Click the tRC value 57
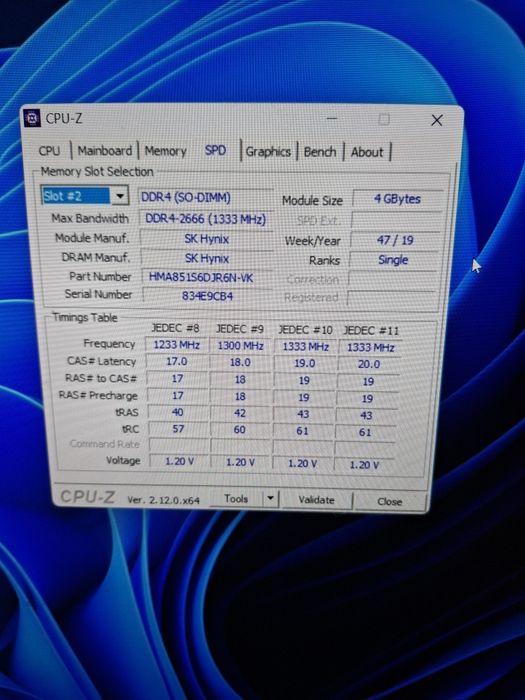 (178, 429)
